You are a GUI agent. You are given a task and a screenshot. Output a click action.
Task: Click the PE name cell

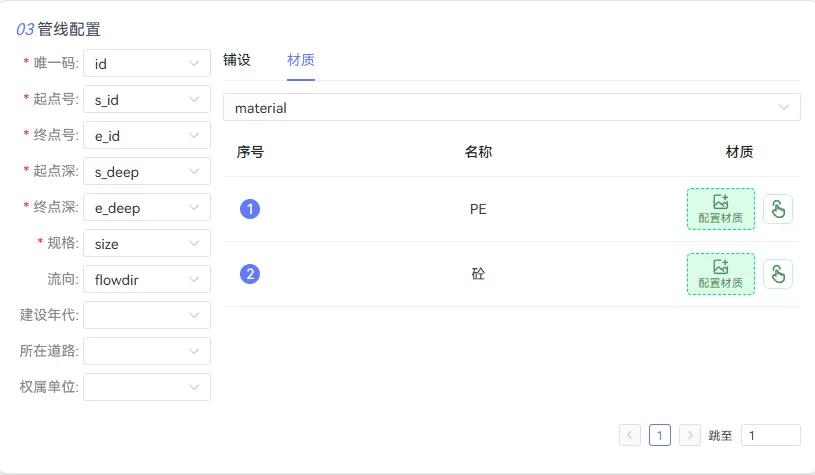tap(478, 209)
